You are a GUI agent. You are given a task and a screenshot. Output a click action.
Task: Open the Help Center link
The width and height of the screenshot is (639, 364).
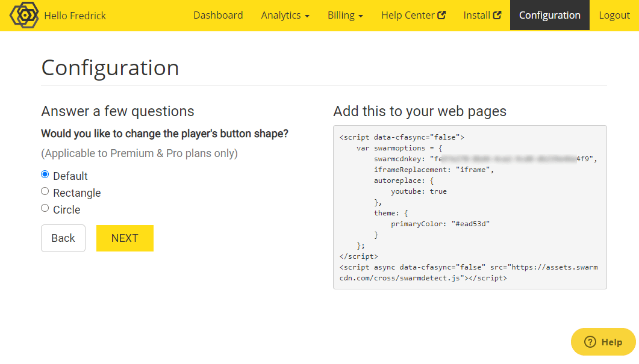tap(413, 15)
